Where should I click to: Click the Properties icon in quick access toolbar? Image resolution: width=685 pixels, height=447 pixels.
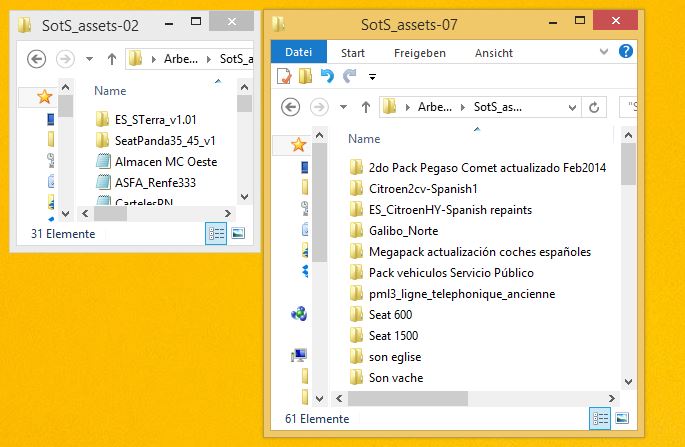285,76
